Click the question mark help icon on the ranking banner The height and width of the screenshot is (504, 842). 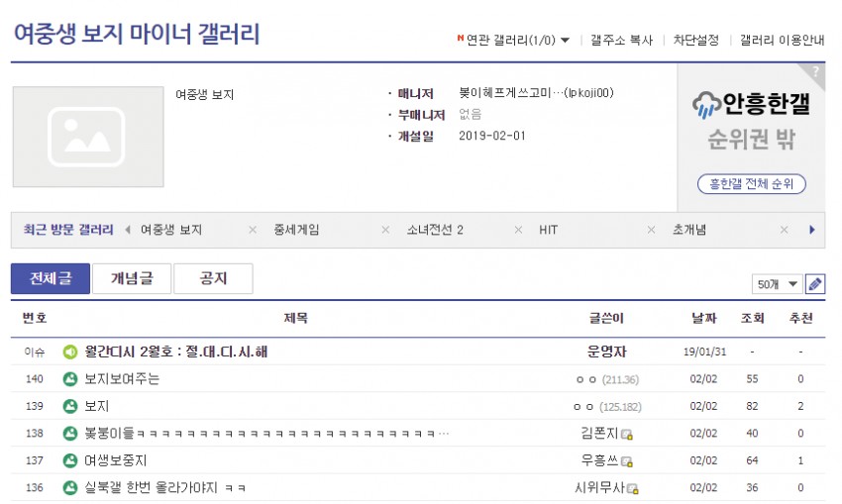(815, 71)
